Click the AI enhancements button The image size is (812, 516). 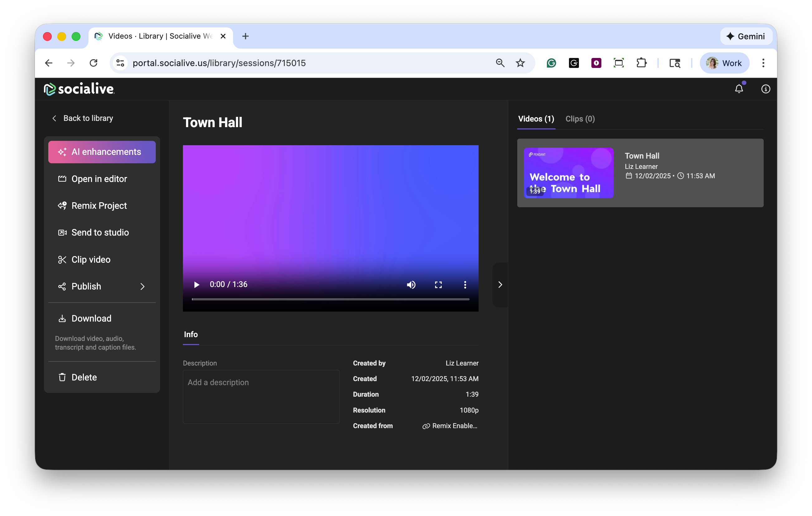coord(102,152)
